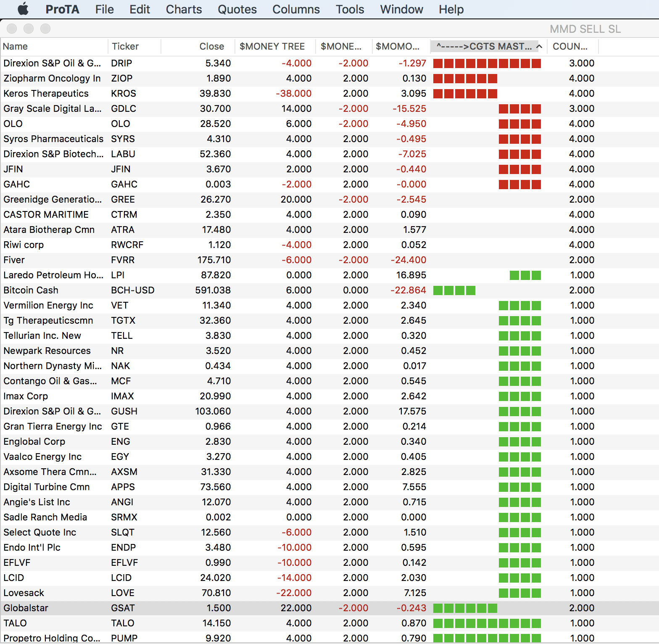
Task: Sort by the $MONEY TREE column header
Action: coord(272,46)
